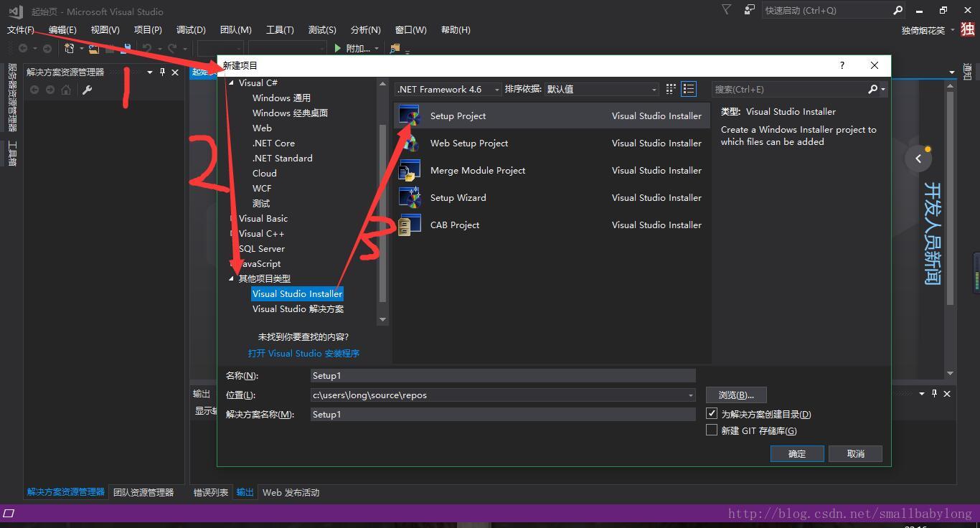Select the Setup Project template icon
Screen dimensions: 980x528
click(409, 115)
